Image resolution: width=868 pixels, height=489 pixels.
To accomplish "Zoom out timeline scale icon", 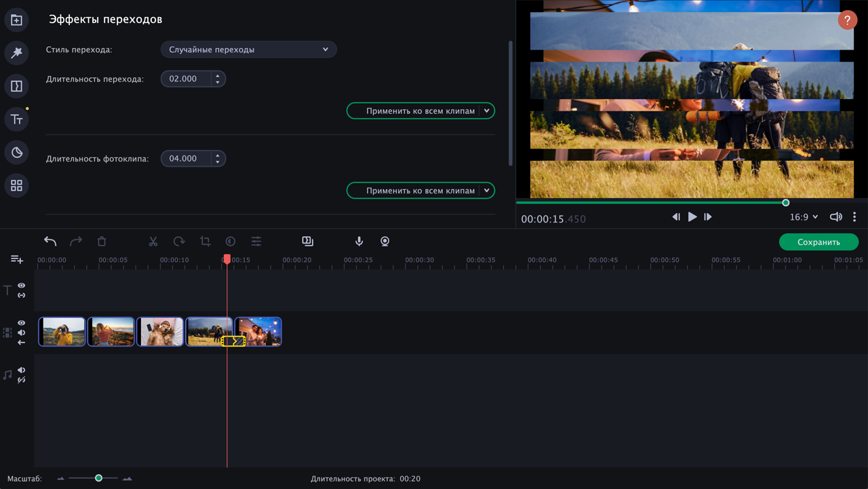I will click(x=60, y=479).
